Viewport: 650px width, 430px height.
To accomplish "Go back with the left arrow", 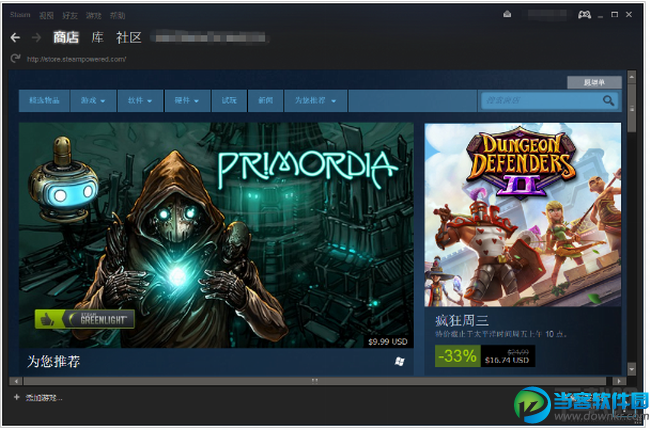I will pyautogui.click(x=15, y=38).
